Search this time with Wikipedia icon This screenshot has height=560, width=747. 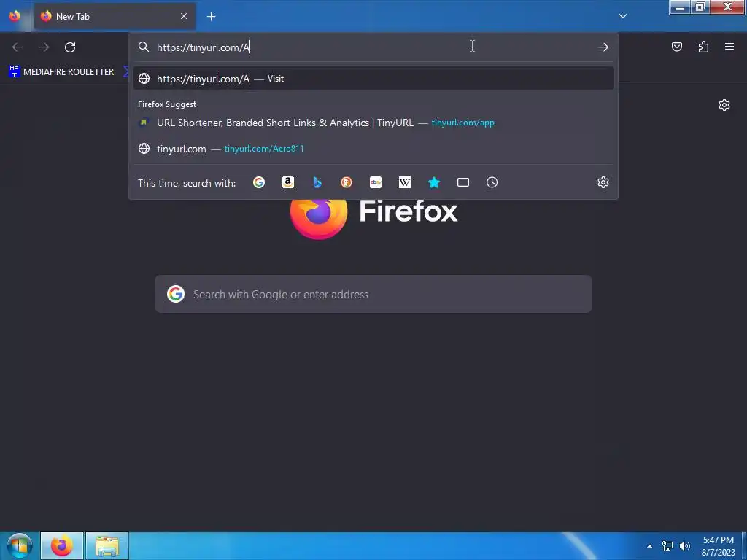click(404, 182)
